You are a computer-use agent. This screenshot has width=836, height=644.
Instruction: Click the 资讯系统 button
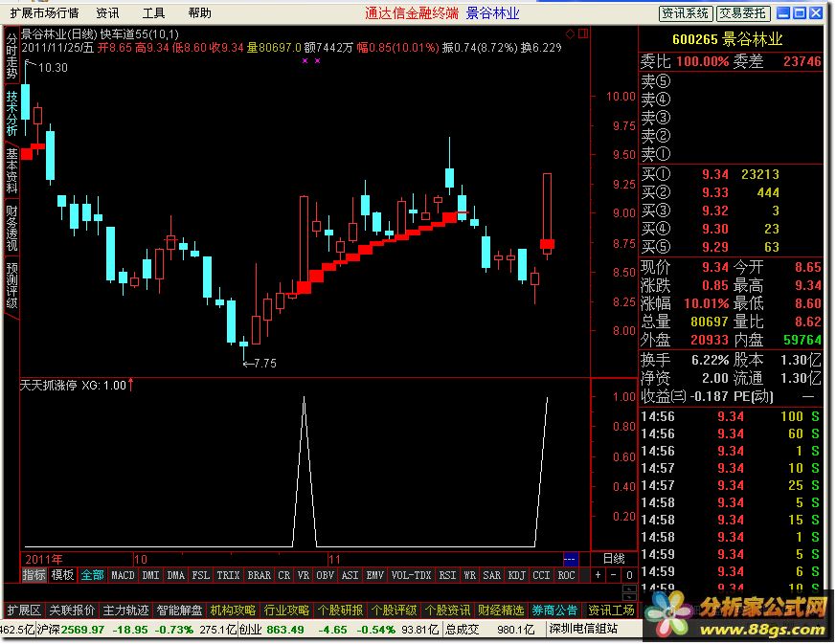click(685, 13)
